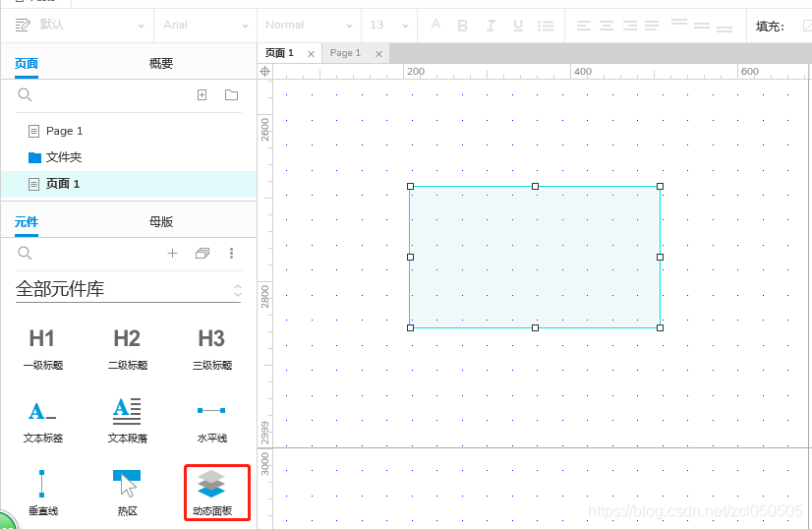The height and width of the screenshot is (529, 812).
Task: Align text to top vertically
Action: click(679, 23)
